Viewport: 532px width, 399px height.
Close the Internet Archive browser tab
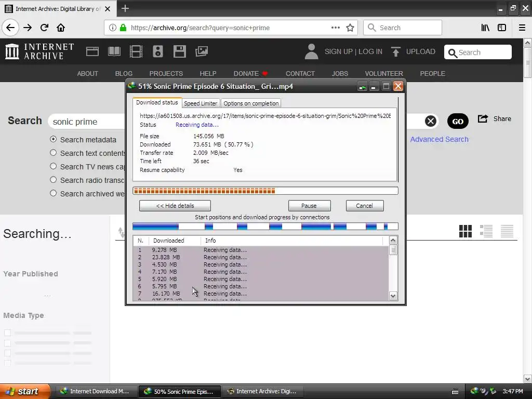[x=108, y=9]
